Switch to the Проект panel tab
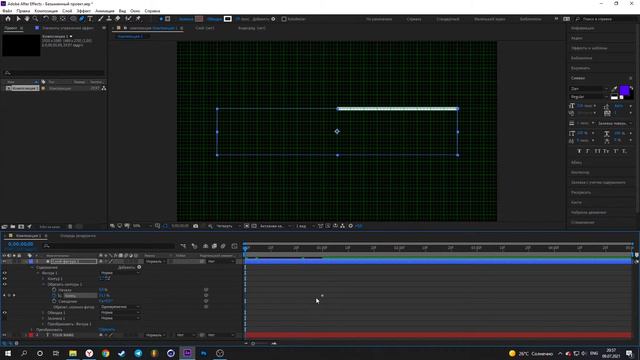640x360 pixels. (11, 28)
